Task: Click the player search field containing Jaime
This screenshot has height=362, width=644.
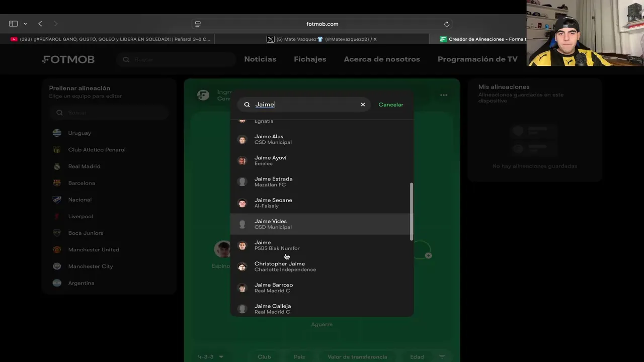Action: tap(304, 105)
